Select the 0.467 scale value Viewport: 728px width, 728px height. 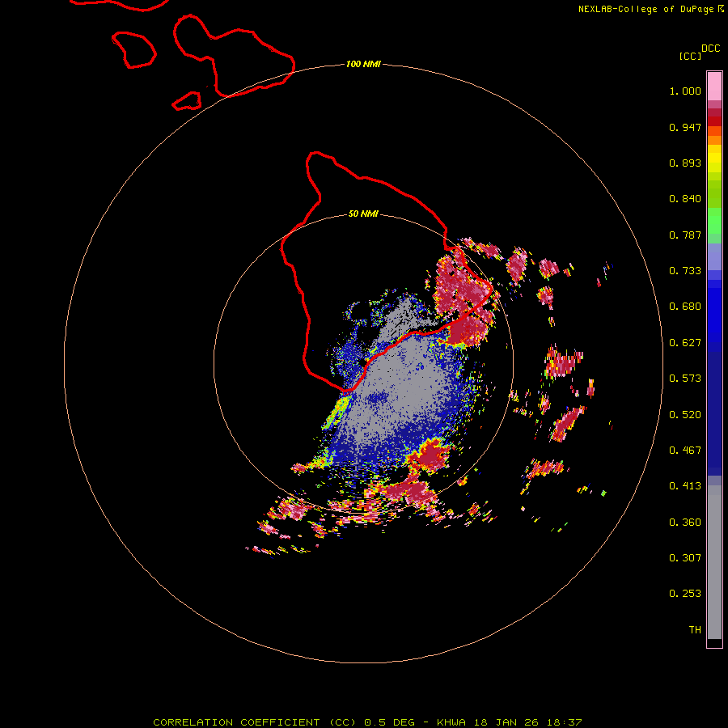click(685, 451)
